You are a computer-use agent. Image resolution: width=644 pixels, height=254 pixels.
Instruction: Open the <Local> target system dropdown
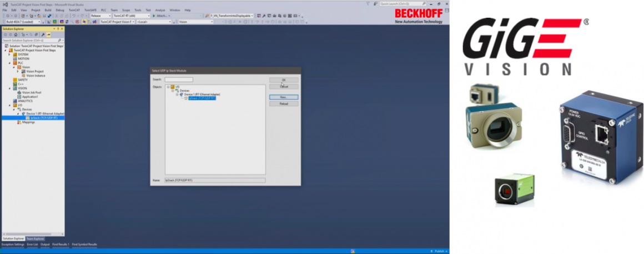170,22
